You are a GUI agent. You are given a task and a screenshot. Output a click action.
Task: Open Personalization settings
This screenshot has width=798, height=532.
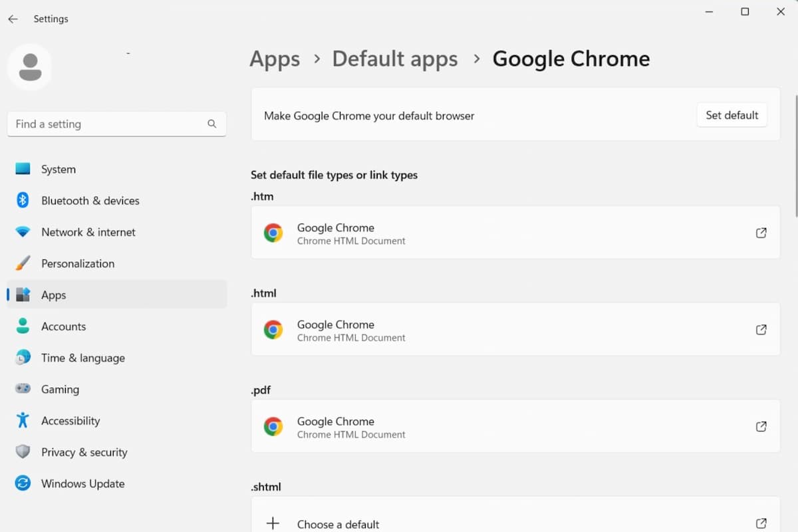(x=117, y=263)
